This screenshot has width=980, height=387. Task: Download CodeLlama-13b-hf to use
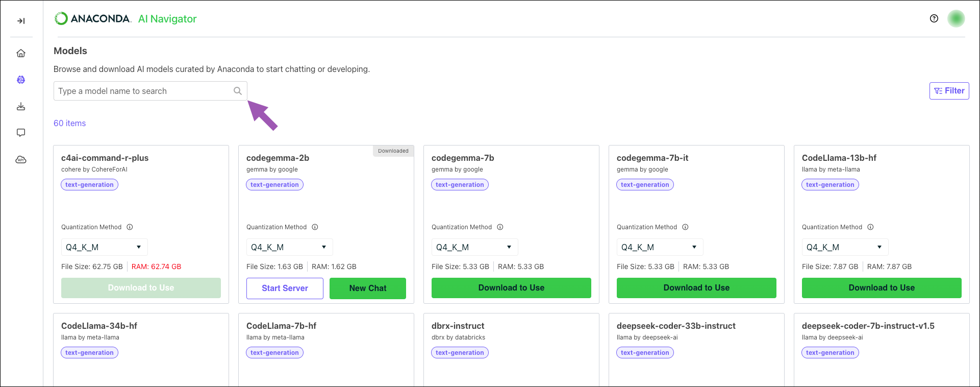coord(882,288)
